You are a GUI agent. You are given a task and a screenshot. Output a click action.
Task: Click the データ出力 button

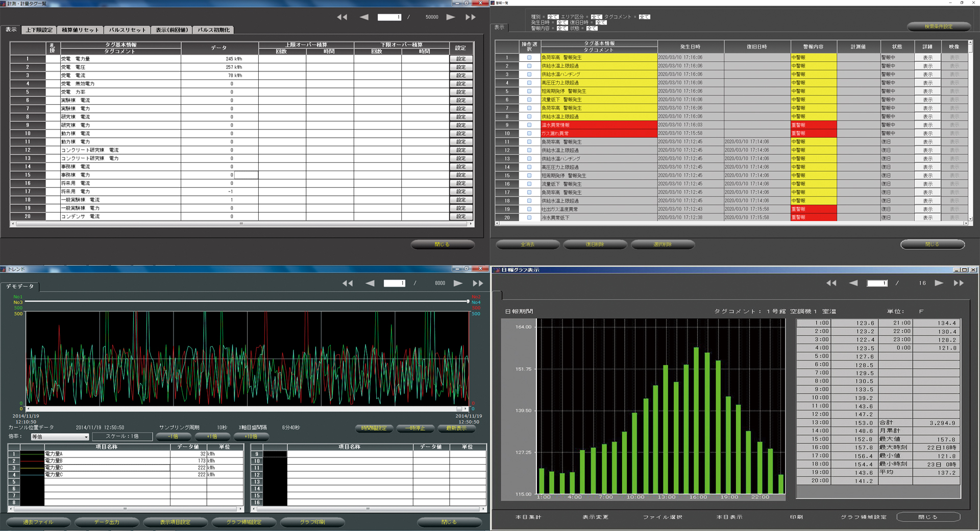[107, 522]
